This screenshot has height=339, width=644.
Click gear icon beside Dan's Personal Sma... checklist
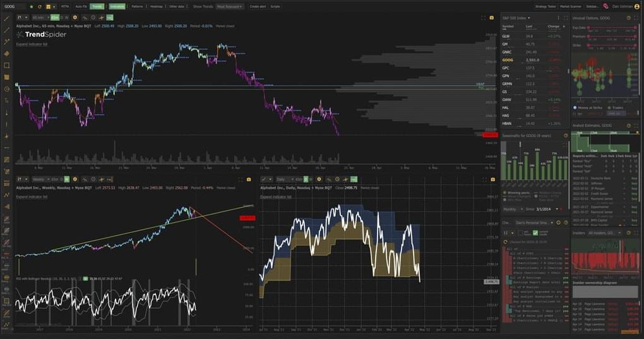click(558, 222)
